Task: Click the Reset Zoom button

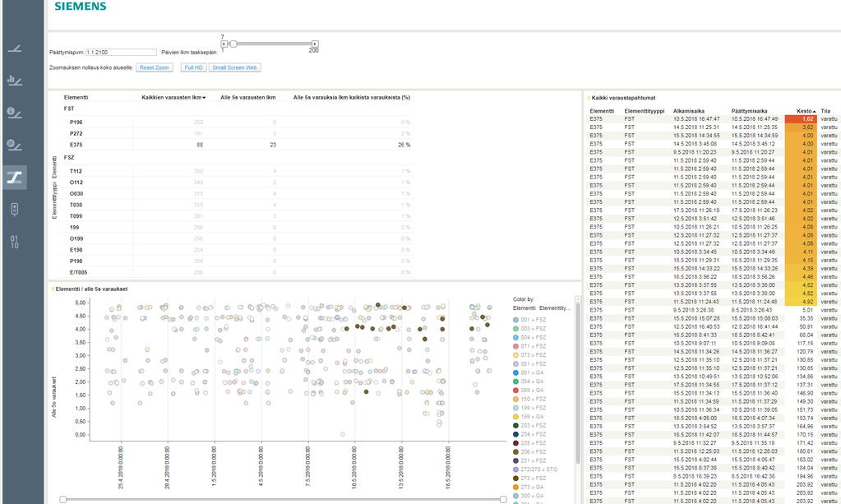Action: (x=155, y=67)
